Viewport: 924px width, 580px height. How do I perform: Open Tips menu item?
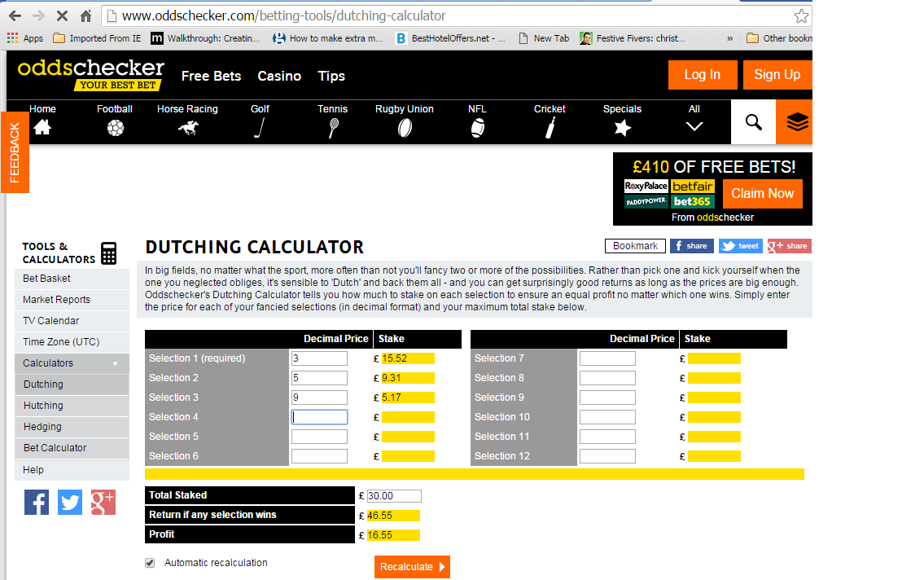click(x=331, y=76)
